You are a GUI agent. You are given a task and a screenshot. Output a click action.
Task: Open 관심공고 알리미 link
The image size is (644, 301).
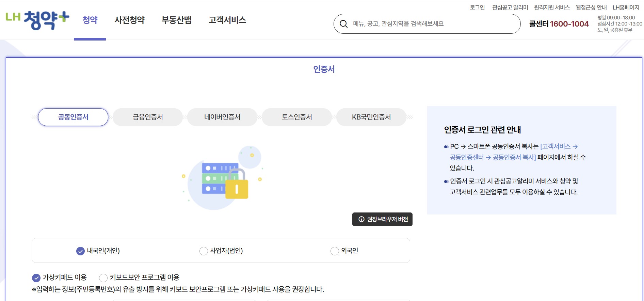(x=510, y=7)
